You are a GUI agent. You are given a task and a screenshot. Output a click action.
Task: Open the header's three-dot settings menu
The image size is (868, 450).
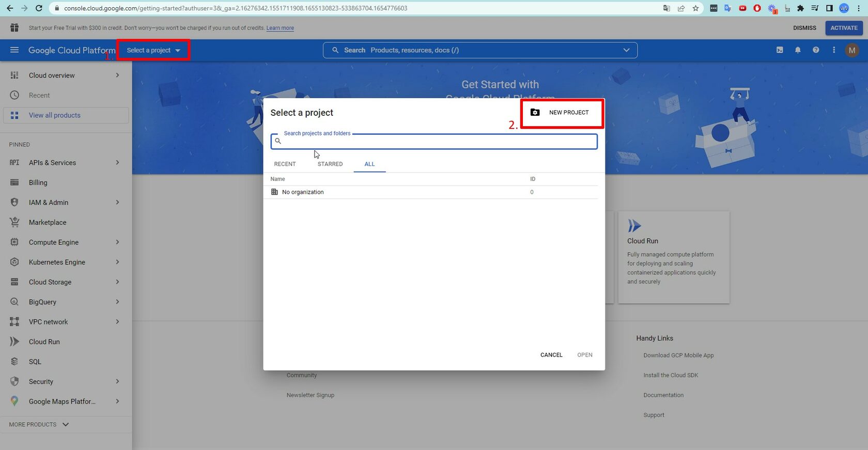coord(834,50)
